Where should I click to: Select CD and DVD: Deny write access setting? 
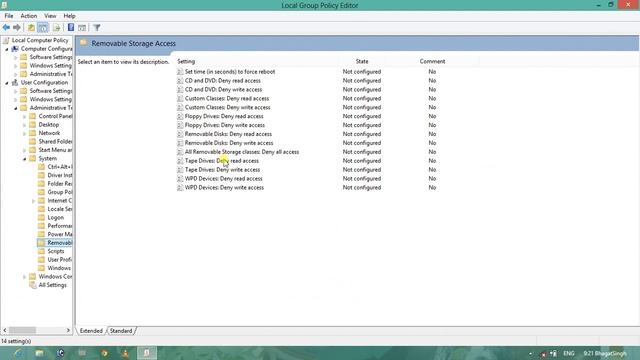pyautogui.click(x=223, y=89)
